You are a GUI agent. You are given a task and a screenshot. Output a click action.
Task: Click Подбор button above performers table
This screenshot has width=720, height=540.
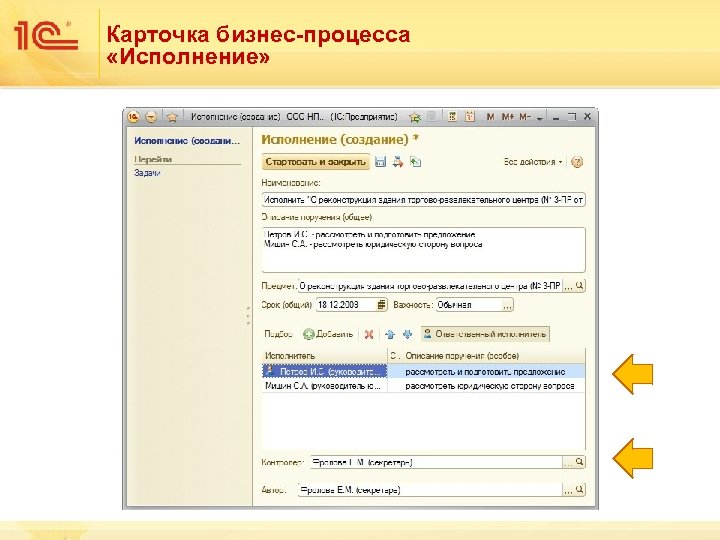(x=278, y=334)
